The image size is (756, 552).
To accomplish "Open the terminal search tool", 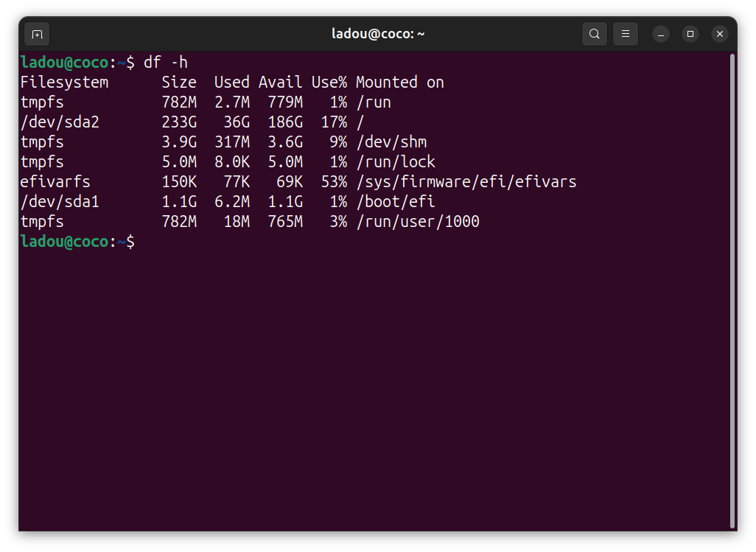I will [595, 34].
